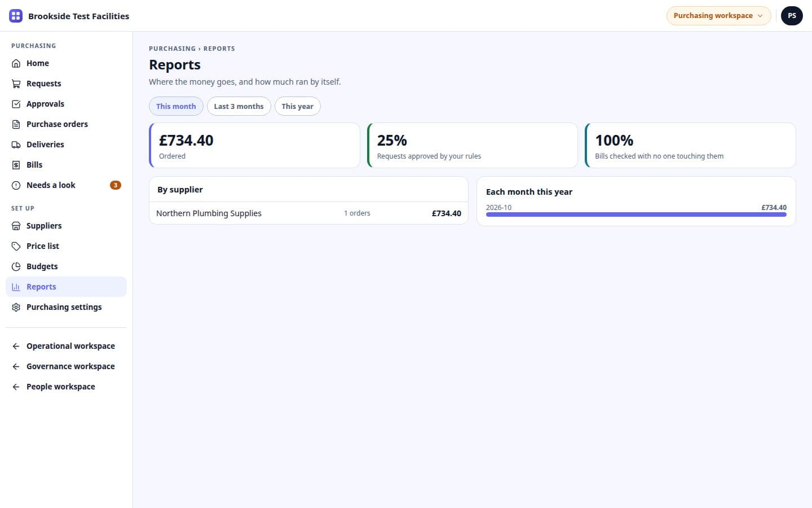Open the PS user avatar menu
Viewport: 812px width, 508px height.
792,16
